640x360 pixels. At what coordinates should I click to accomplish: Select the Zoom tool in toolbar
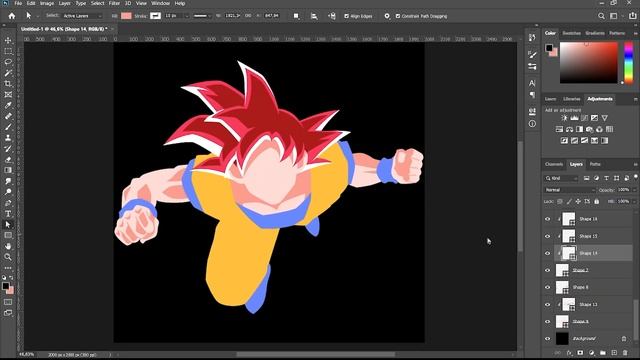pyautogui.click(x=8, y=257)
